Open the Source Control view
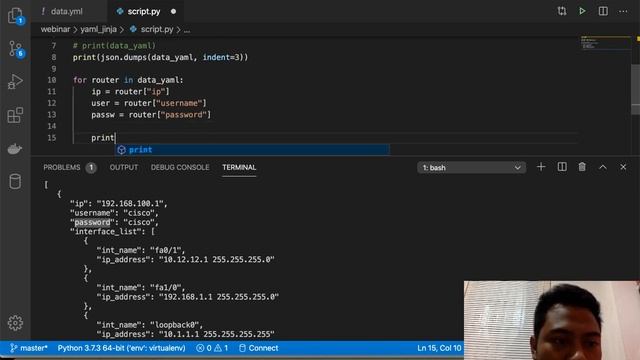This screenshot has height=360, width=640. coord(16,49)
